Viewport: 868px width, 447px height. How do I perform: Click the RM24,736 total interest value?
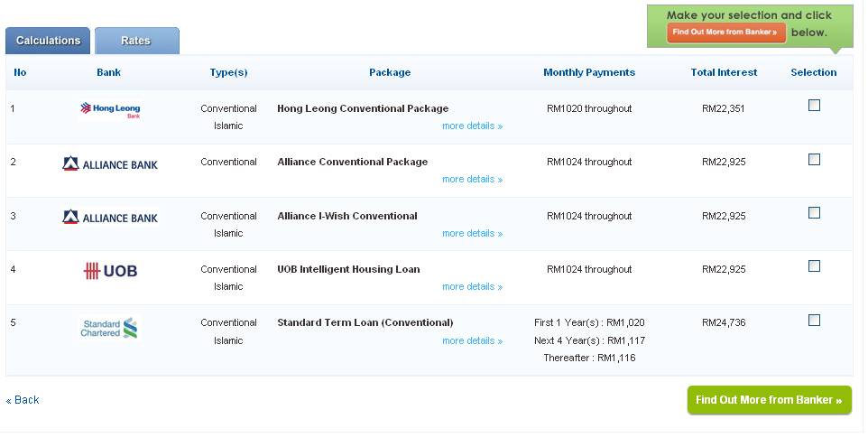(x=724, y=323)
